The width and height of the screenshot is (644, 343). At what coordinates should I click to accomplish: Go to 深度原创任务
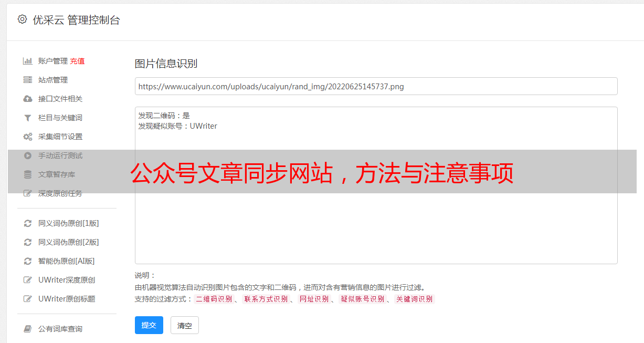[x=60, y=193]
